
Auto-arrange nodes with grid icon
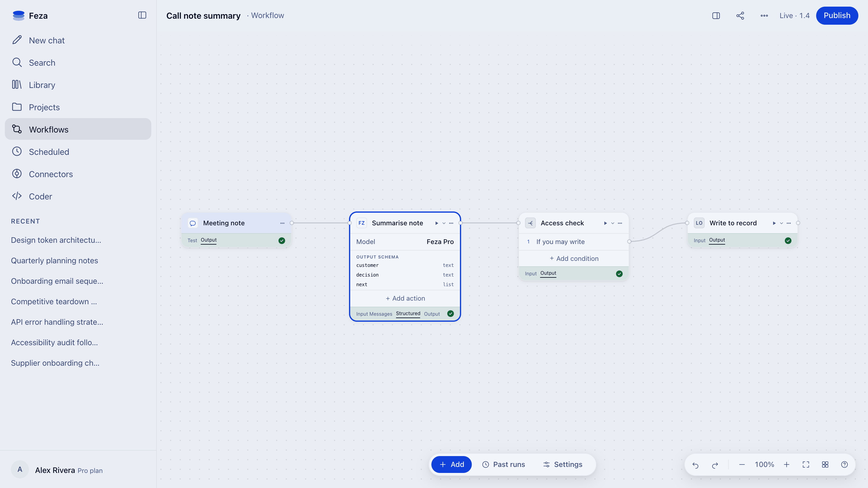click(825, 465)
